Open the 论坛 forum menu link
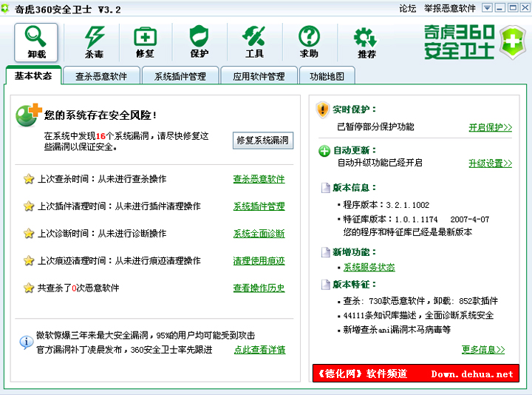 click(407, 8)
